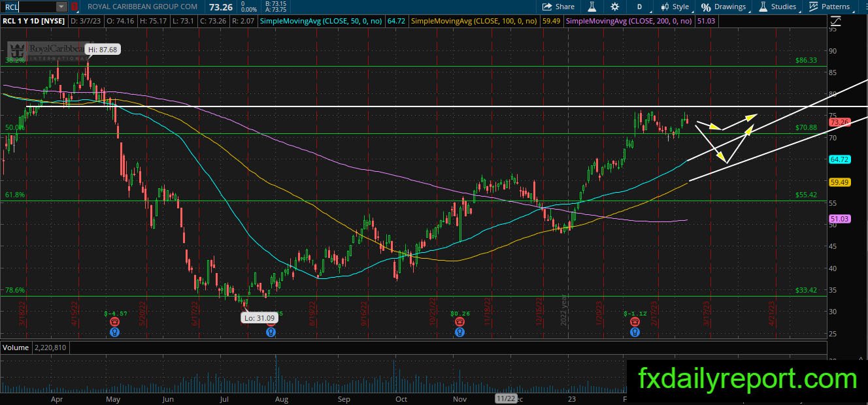The image size is (868, 405).
Task: Click the Share button
Action: (558, 7)
